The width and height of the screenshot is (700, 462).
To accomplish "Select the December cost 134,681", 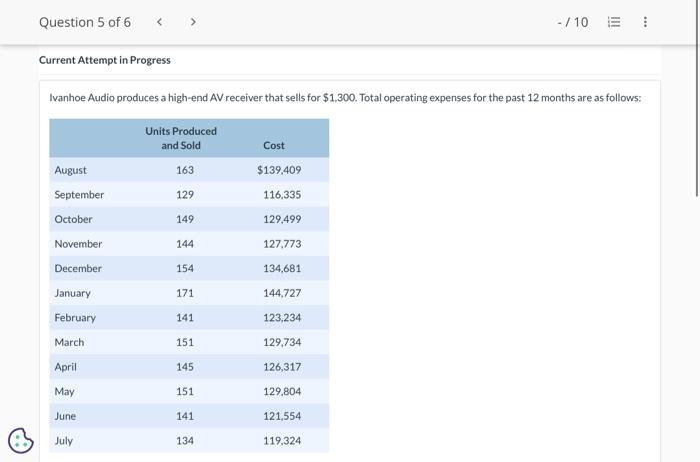I will coord(282,268).
